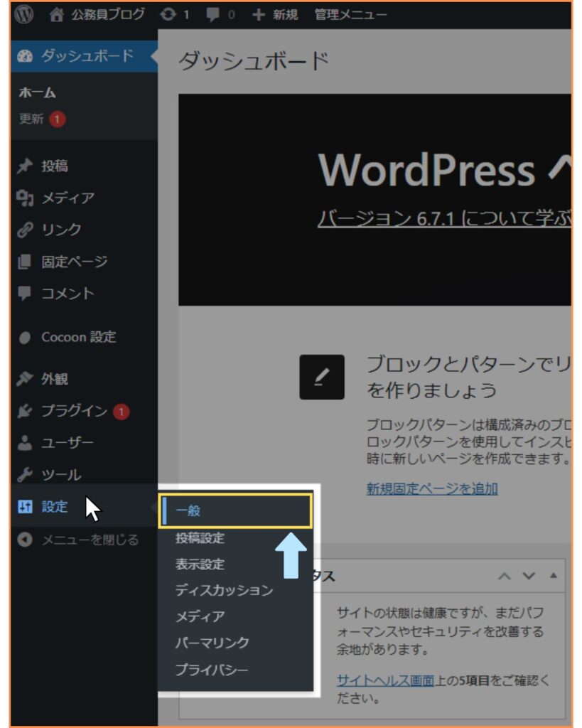
Task: Click the 設定 menu label
Action: (x=54, y=506)
